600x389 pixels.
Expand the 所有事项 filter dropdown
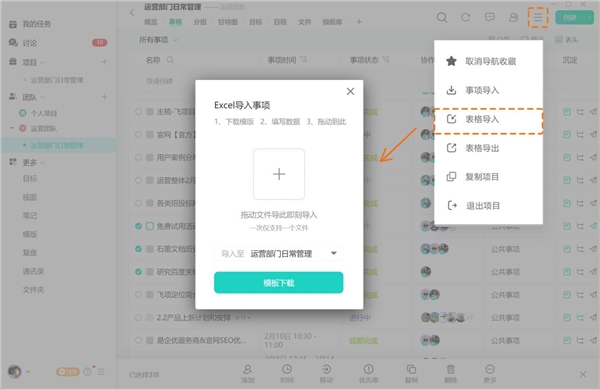coord(158,40)
